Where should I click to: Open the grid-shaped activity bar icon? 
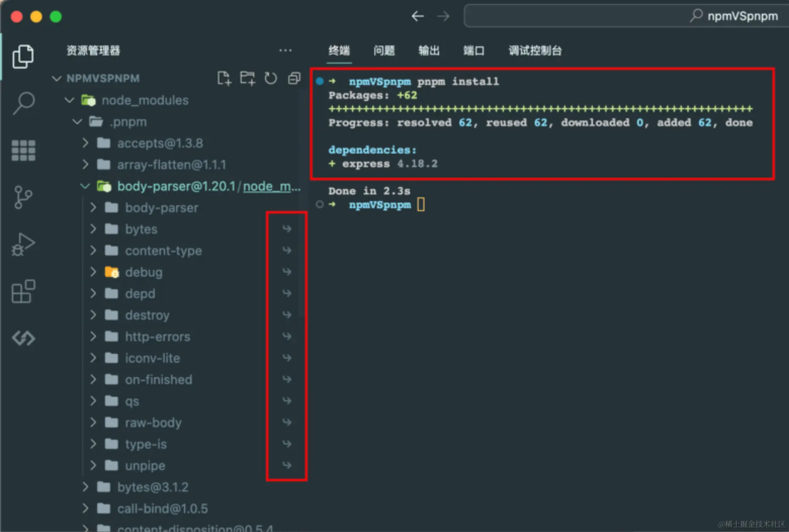click(x=23, y=150)
